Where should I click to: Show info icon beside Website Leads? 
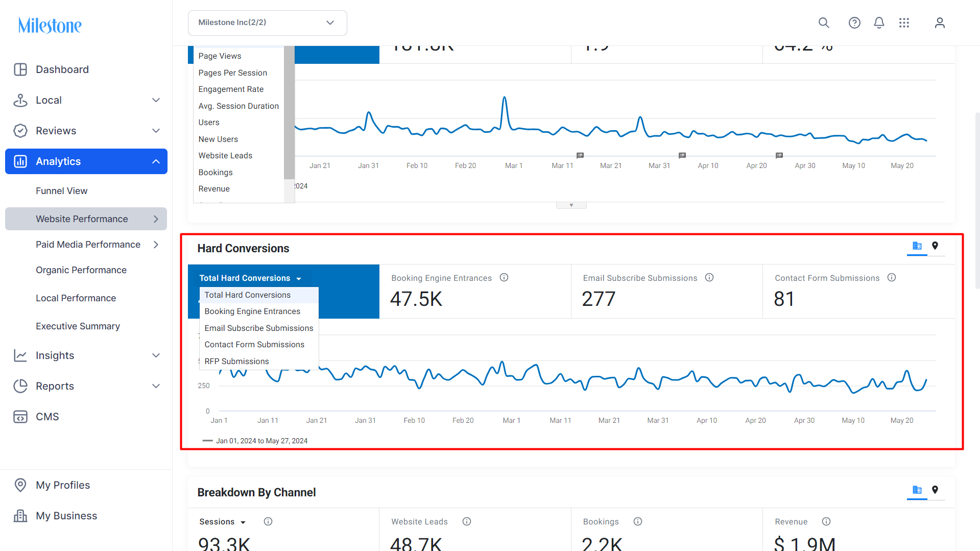click(x=467, y=521)
